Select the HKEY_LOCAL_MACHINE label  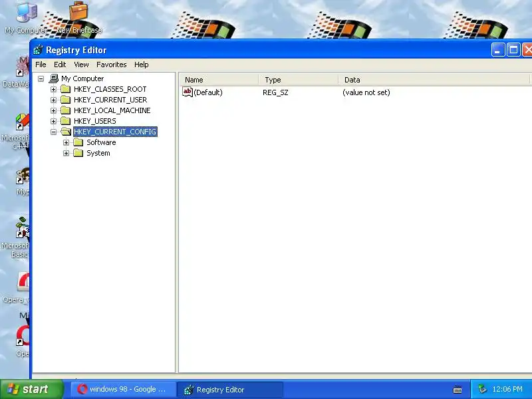[x=112, y=110]
